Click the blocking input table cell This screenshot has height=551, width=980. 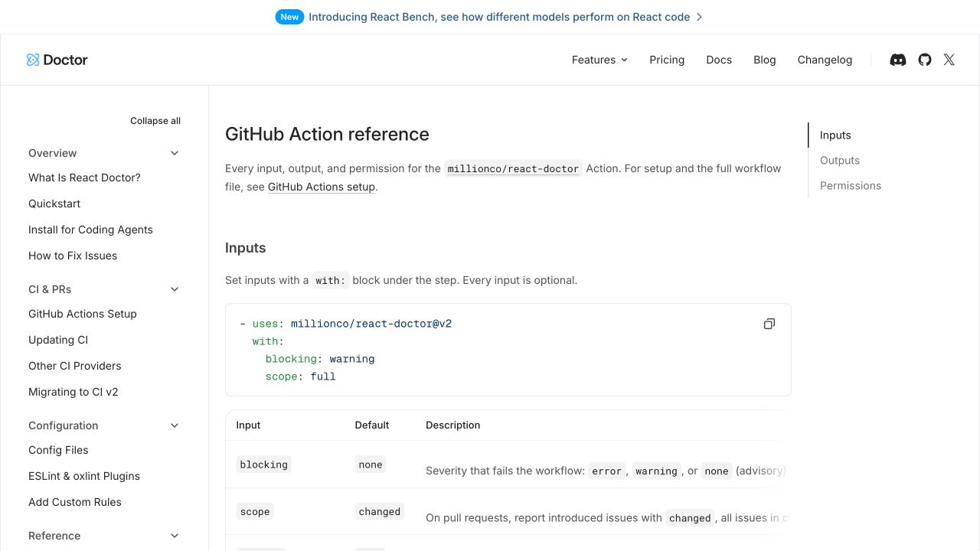(x=264, y=465)
